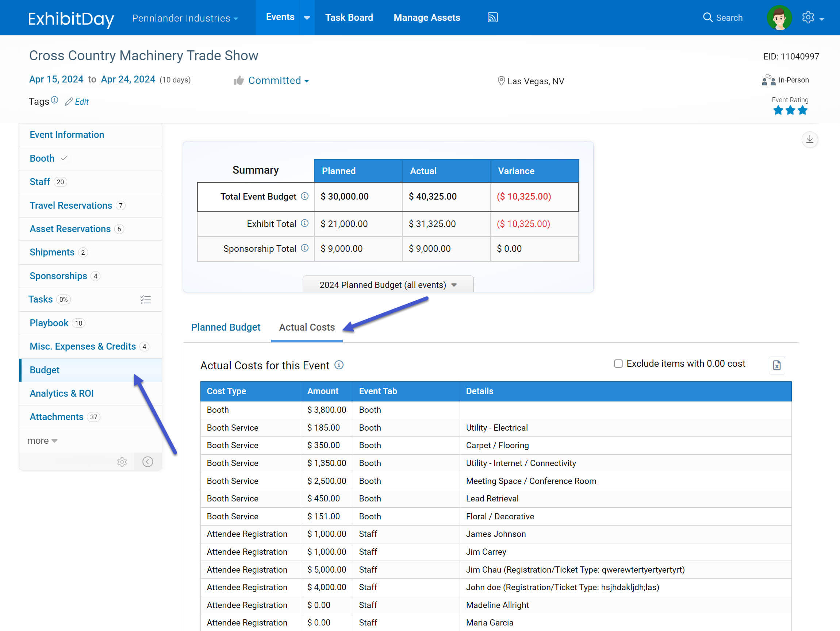This screenshot has width=840, height=631.
Task: Click the Search field in header
Action: [723, 18]
